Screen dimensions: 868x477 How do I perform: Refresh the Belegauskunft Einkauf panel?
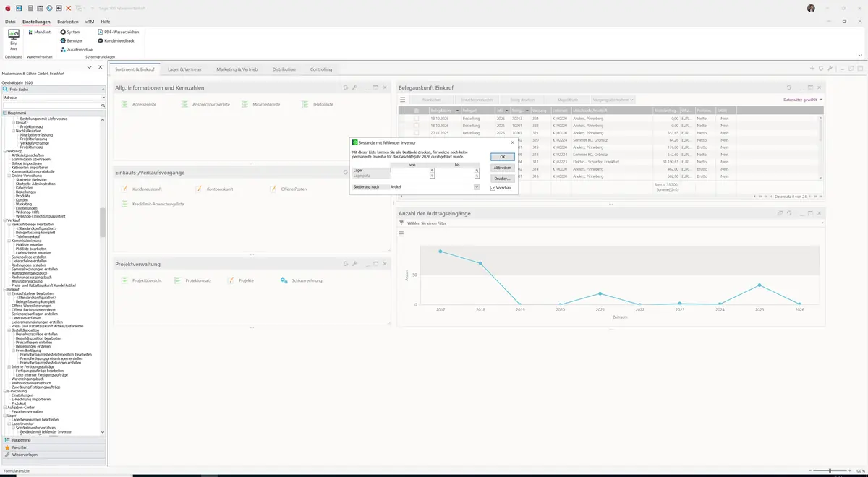789,87
